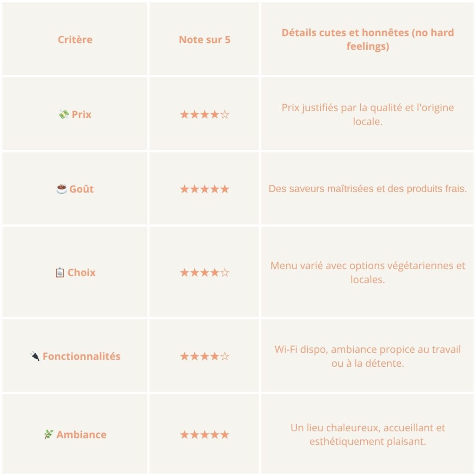Click the Un lieu chaleureux description
476x476 pixels.
point(368,434)
